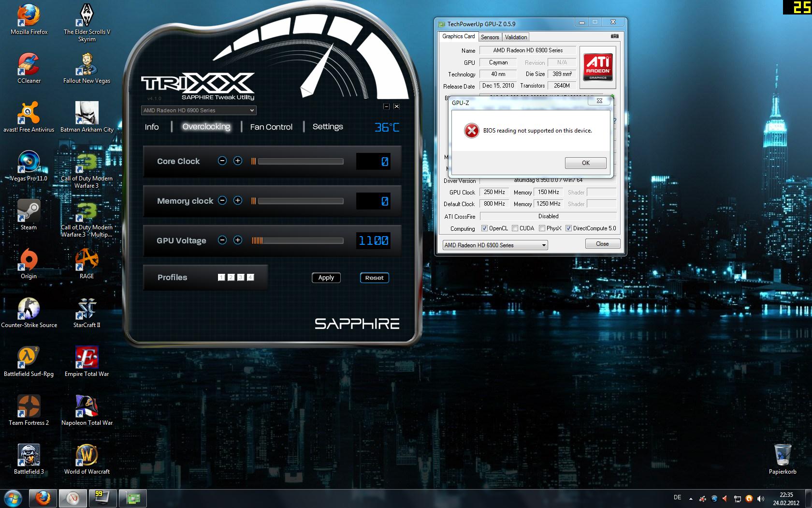
Task: Open Windows Start menu
Action: tap(13, 498)
